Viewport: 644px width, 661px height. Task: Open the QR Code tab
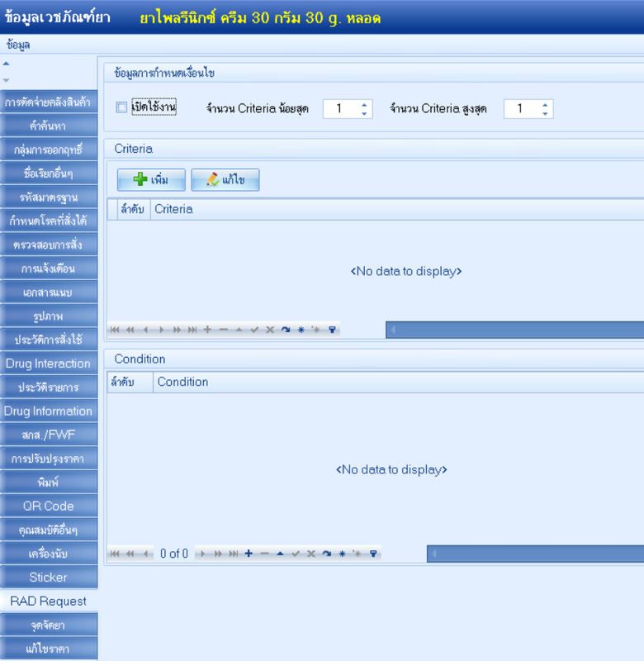[49, 506]
